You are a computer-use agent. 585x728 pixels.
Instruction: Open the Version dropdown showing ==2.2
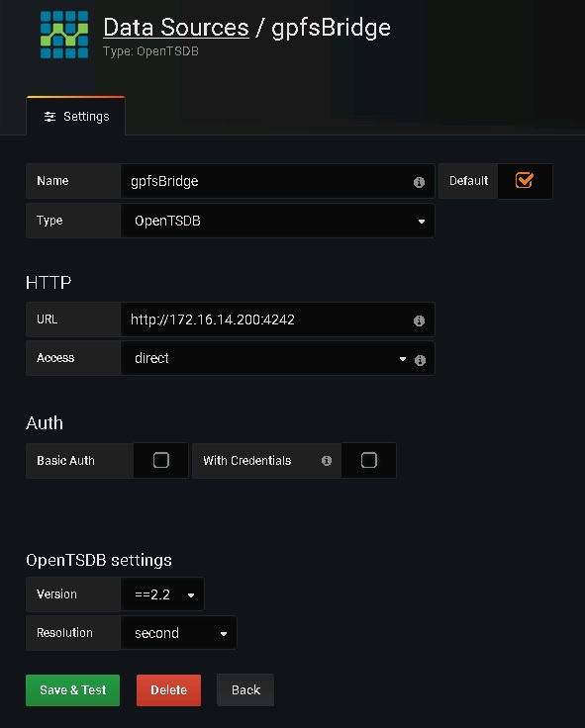(162, 594)
